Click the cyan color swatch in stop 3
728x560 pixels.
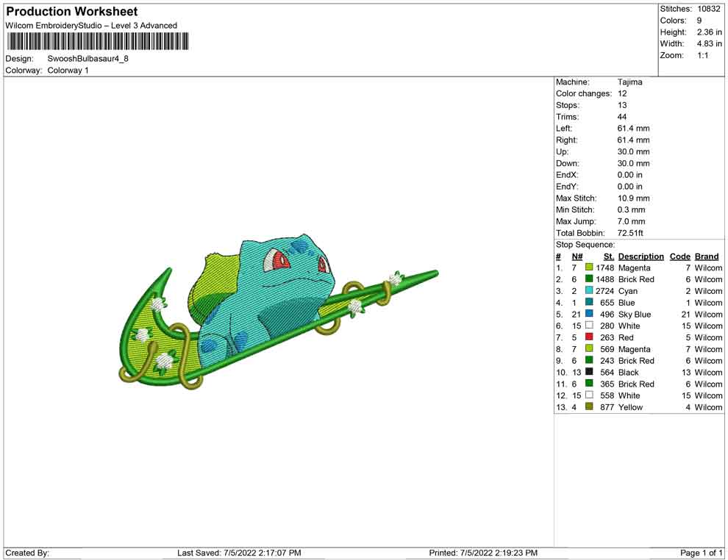[589, 291]
